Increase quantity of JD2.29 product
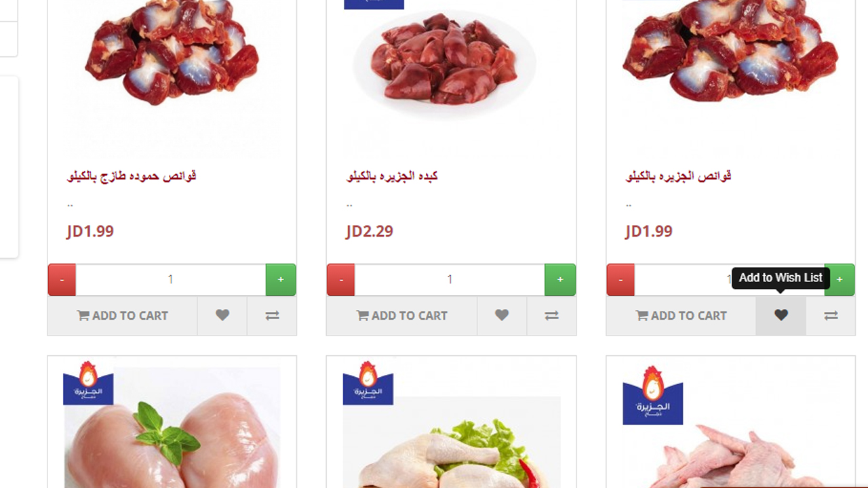The width and height of the screenshot is (868, 488). 560,279
